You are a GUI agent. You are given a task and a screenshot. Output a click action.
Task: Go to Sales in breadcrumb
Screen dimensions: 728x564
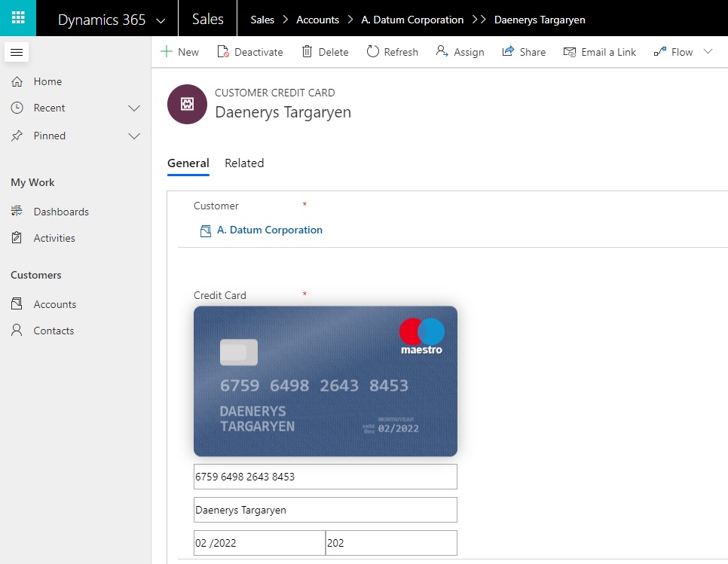262,20
